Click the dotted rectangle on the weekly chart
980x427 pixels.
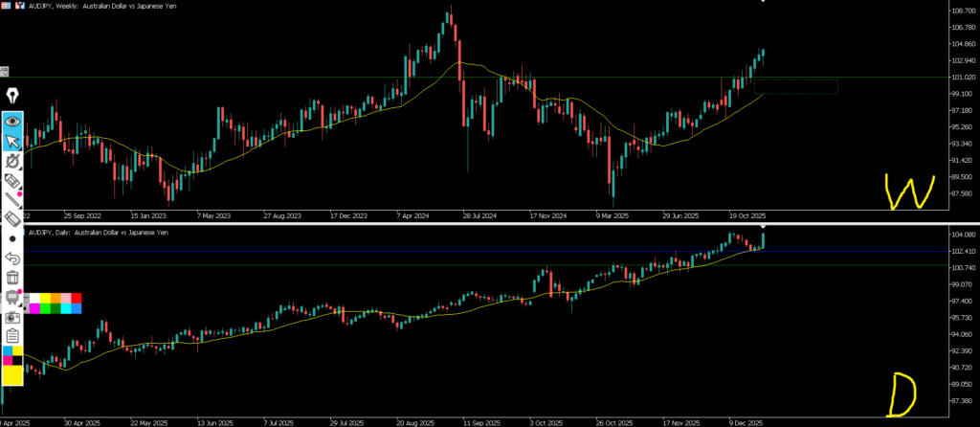pyautogui.click(x=796, y=87)
